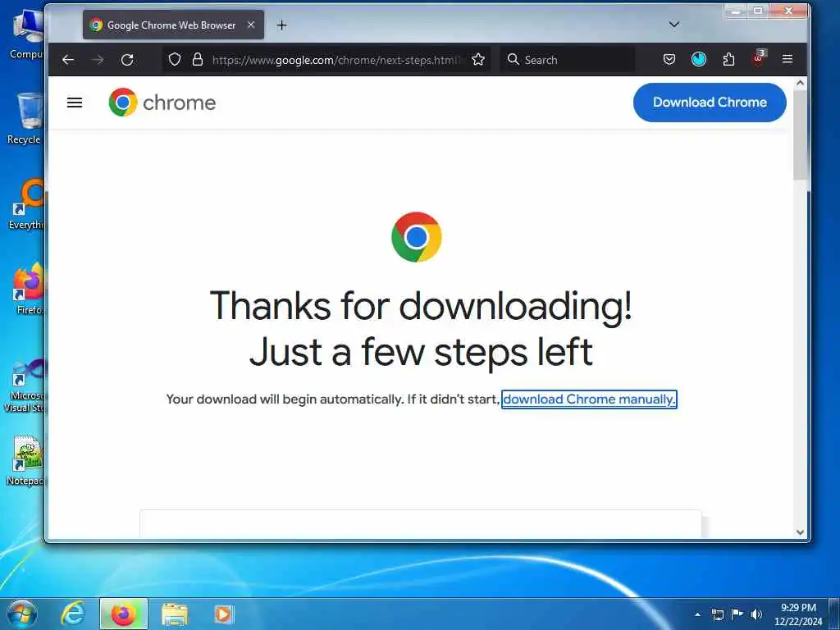
Task: Click the large Chrome logo image
Action: coord(416,237)
